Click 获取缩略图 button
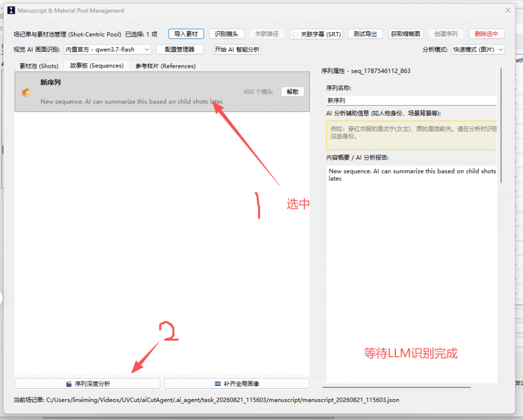Screen dimensions: 523x420 [x=406, y=34]
